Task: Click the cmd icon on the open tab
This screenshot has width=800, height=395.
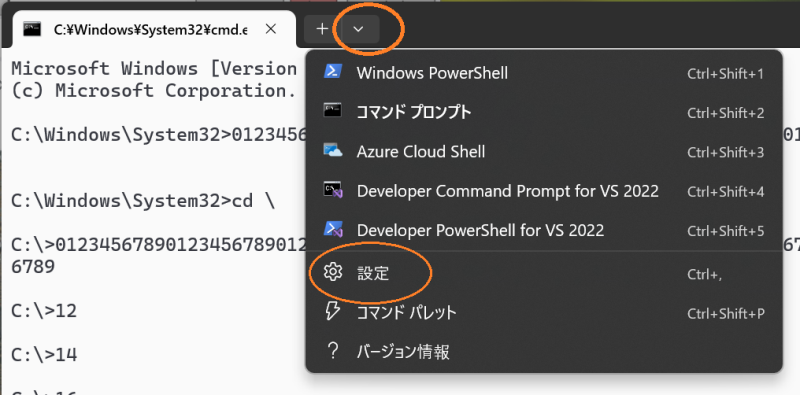Action: click(x=33, y=30)
